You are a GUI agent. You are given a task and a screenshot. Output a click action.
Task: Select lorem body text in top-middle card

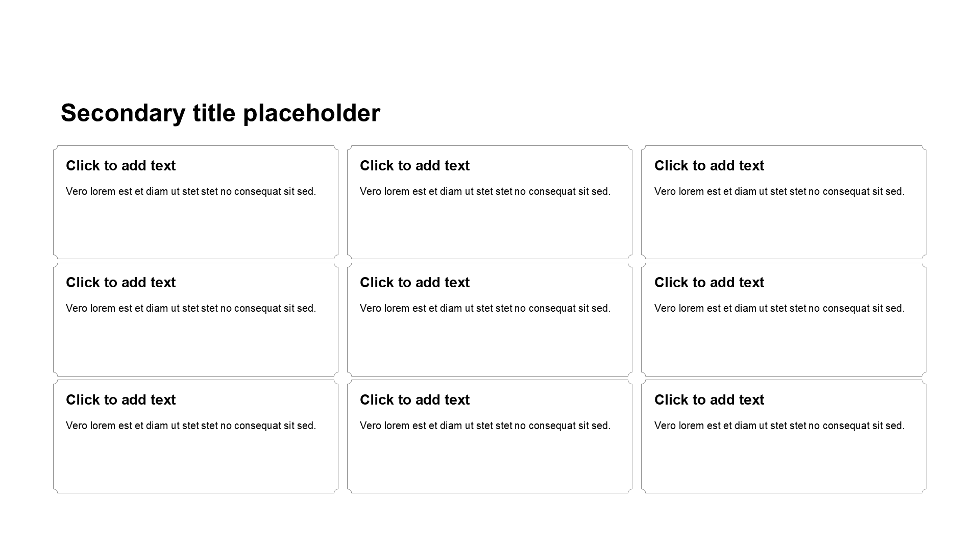pyautogui.click(x=485, y=192)
